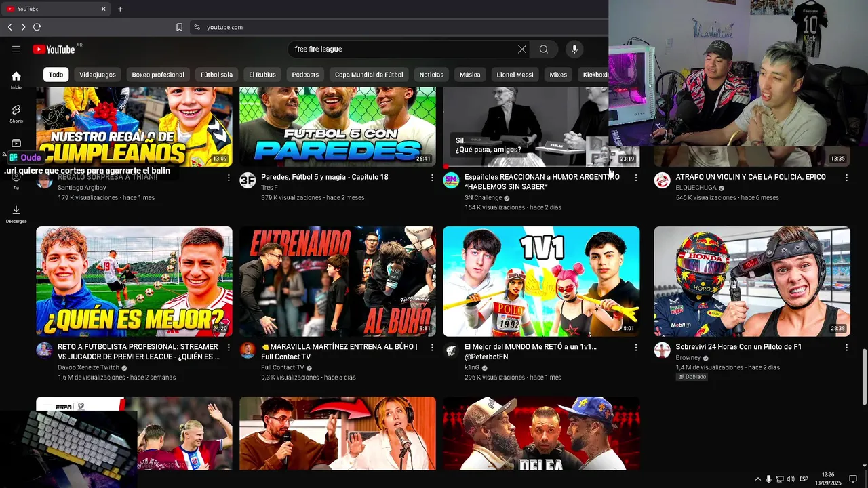868x488 pixels.
Task: Open options for Sobreviví 24 Horas video
Action: coord(846,348)
